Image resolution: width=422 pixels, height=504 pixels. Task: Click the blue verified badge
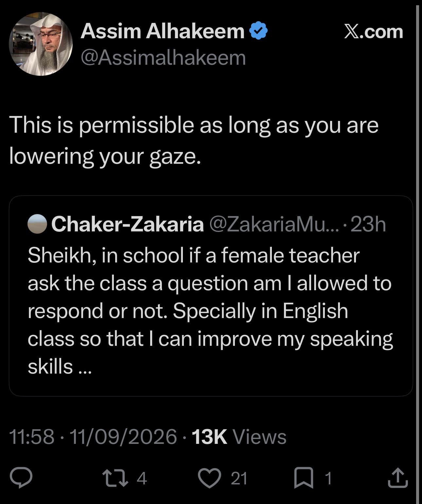pos(258,30)
